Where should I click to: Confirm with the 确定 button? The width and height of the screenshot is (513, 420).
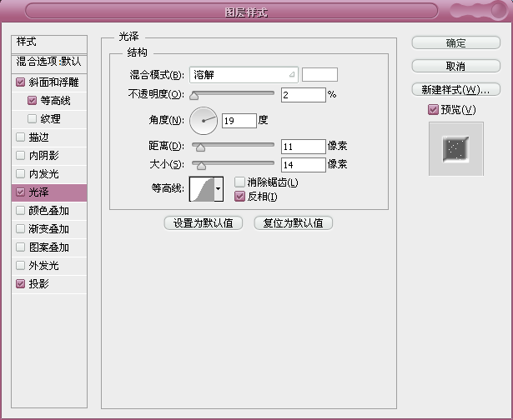coord(455,42)
